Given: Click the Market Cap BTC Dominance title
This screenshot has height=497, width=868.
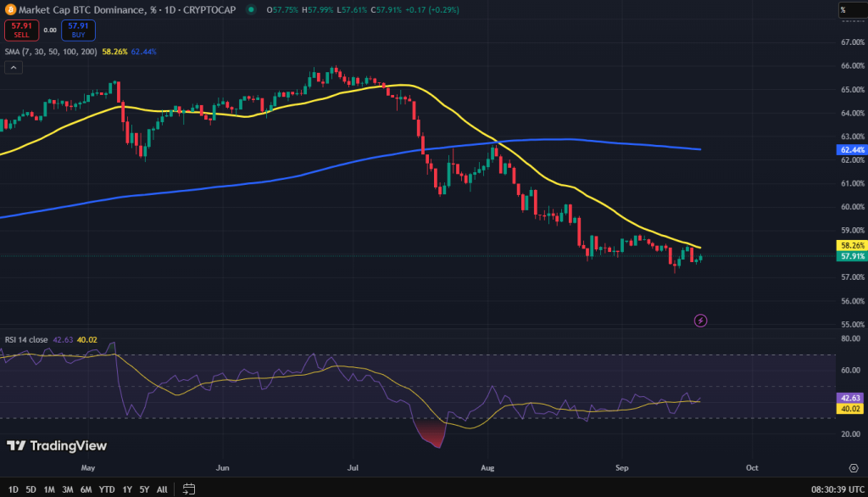Looking at the screenshot, I should click(127, 9).
